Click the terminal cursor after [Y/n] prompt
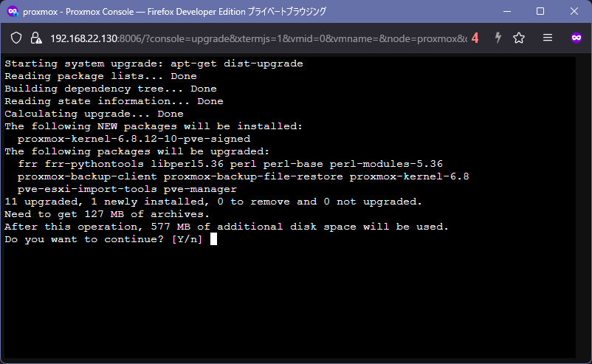 coord(213,239)
